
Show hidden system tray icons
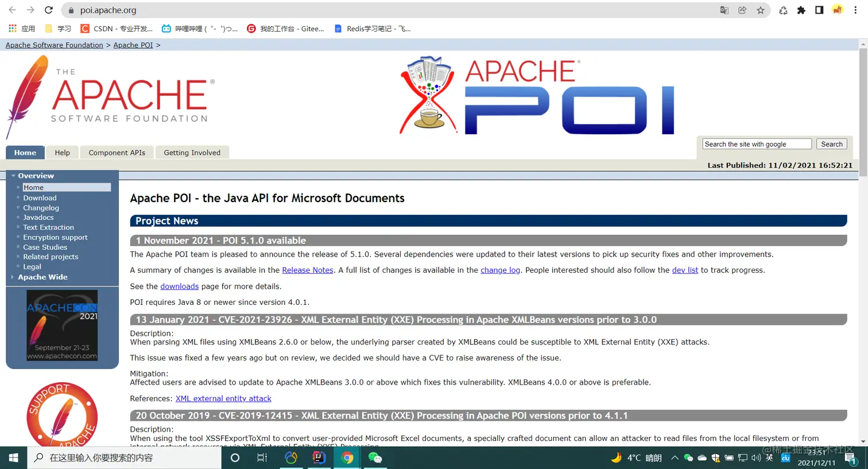(x=675, y=458)
